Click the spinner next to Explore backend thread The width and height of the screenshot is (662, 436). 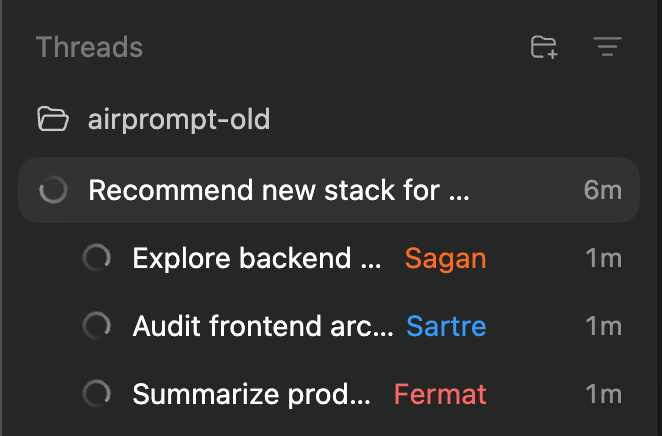point(97,258)
